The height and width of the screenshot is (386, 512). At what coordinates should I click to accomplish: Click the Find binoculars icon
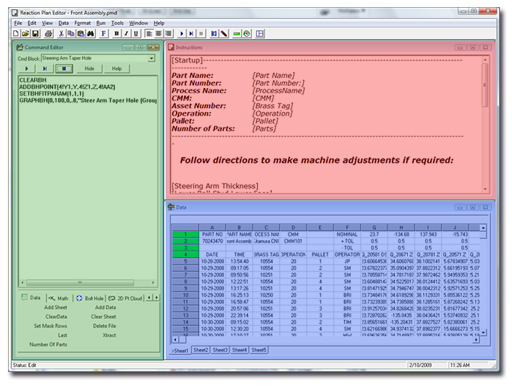click(90, 34)
